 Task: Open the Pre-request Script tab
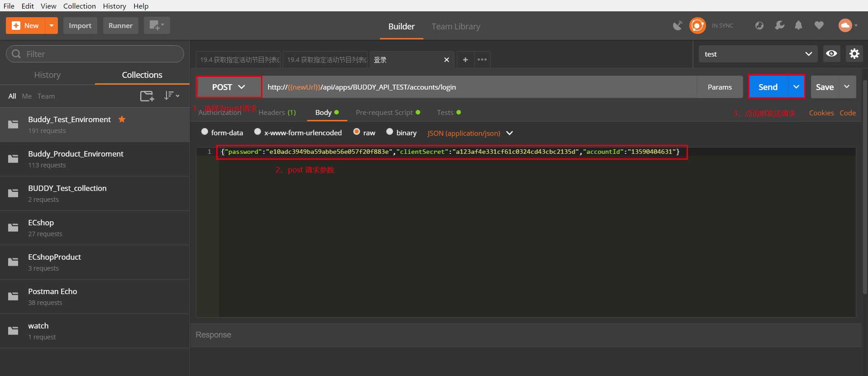click(388, 113)
